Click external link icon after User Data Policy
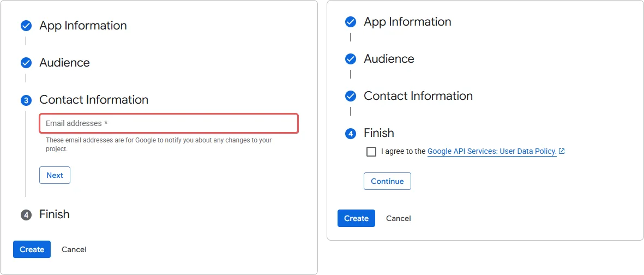 point(562,152)
